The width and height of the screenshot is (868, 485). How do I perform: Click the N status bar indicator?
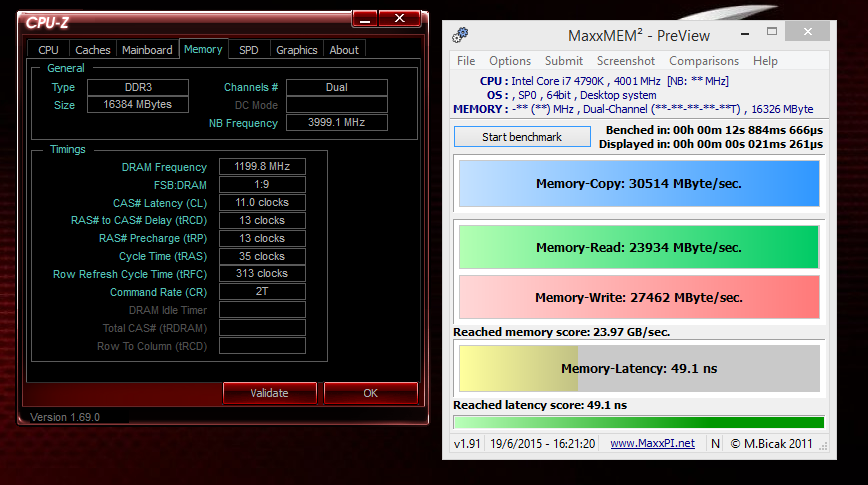pos(715,443)
